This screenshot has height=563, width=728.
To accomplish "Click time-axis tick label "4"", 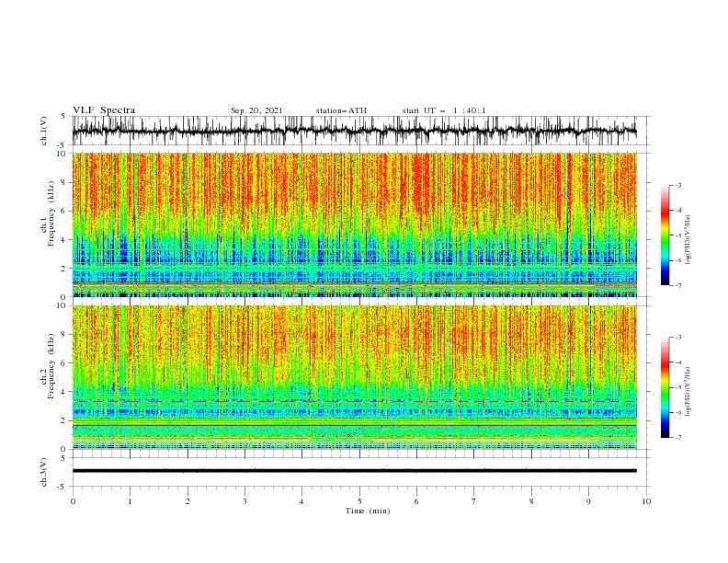I will (301, 501).
